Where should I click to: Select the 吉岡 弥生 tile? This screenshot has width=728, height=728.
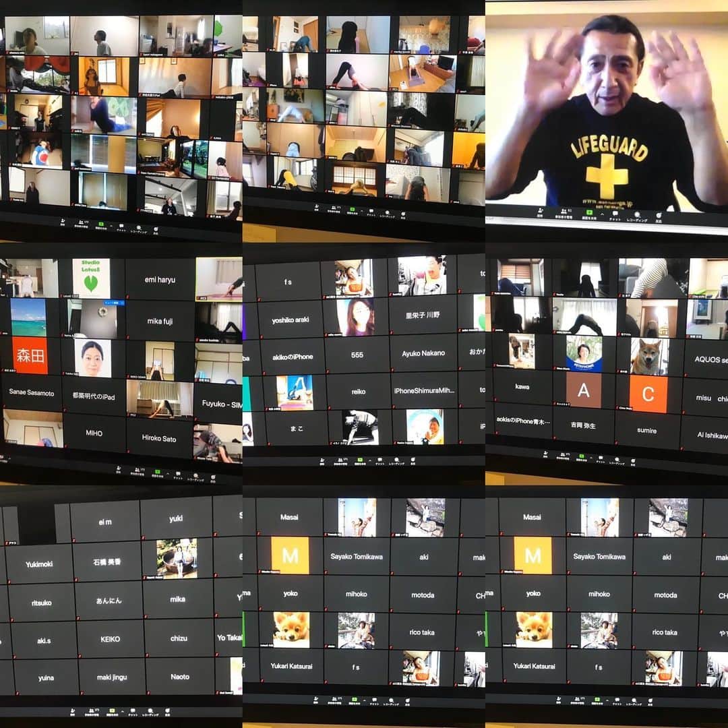583,425
